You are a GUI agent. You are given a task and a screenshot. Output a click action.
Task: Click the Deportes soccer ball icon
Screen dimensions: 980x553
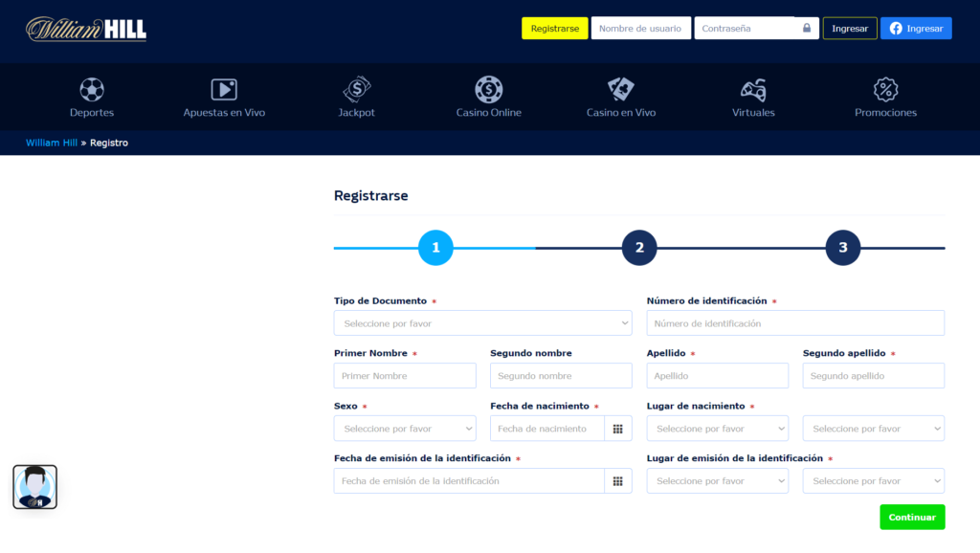click(92, 90)
